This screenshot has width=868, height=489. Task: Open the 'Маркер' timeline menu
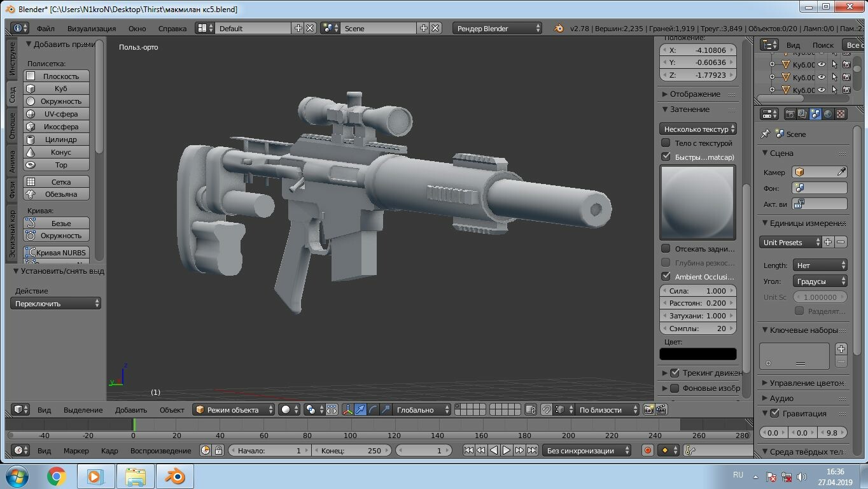tap(76, 450)
